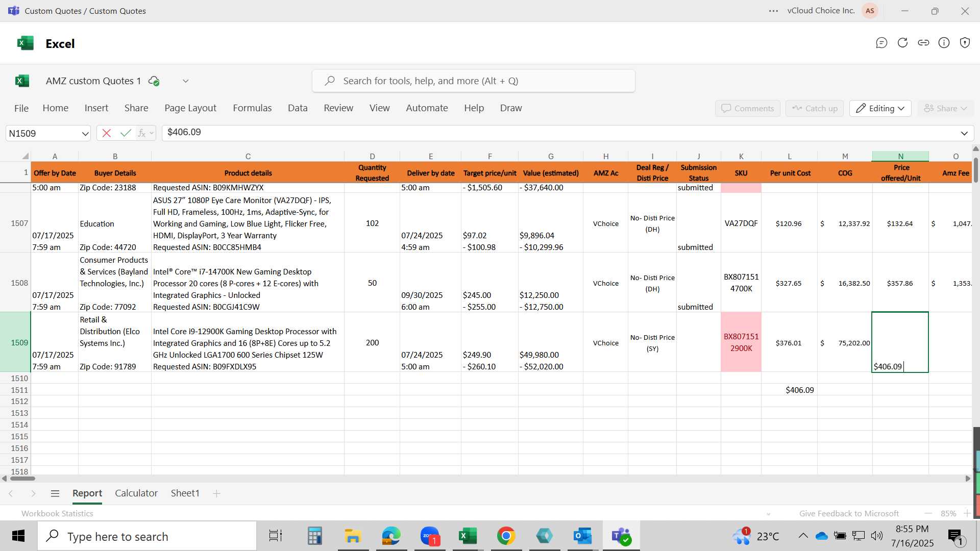Open the Name Box dropdown arrow

coord(85,134)
